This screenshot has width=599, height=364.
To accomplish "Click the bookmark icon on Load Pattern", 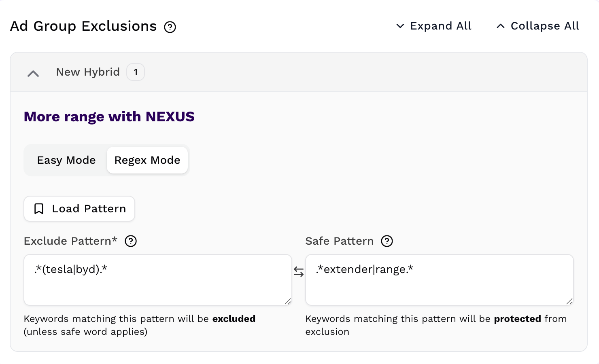I will click(38, 209).
